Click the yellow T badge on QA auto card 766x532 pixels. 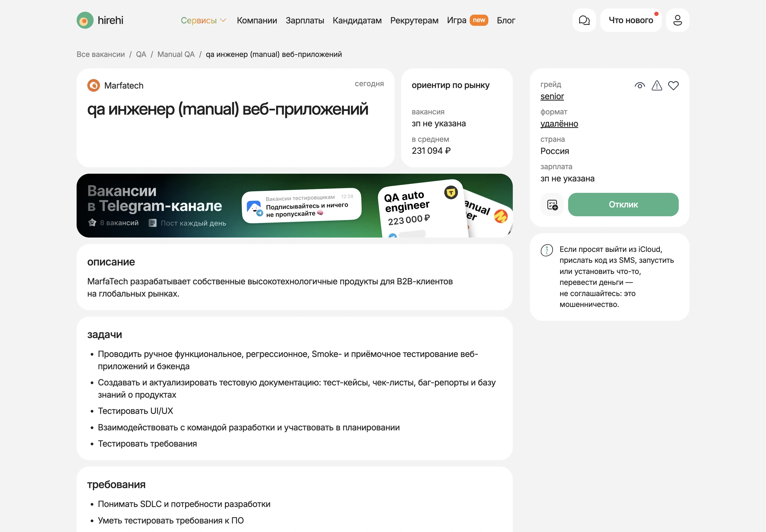[x=451, y=192]
